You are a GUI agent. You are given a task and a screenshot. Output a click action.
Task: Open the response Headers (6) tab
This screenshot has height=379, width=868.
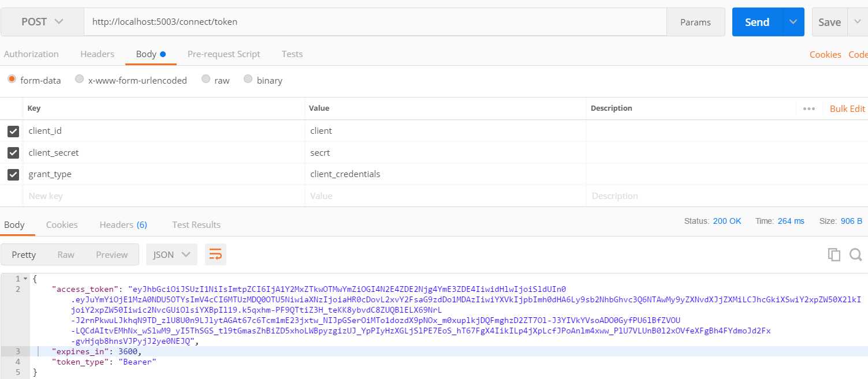(123, 224)
